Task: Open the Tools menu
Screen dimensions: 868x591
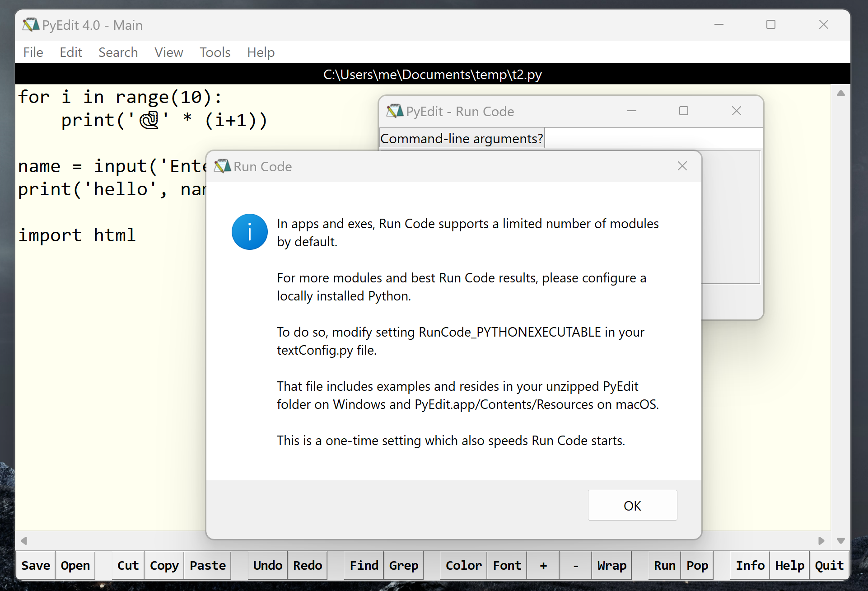Action: pos(215,52)
